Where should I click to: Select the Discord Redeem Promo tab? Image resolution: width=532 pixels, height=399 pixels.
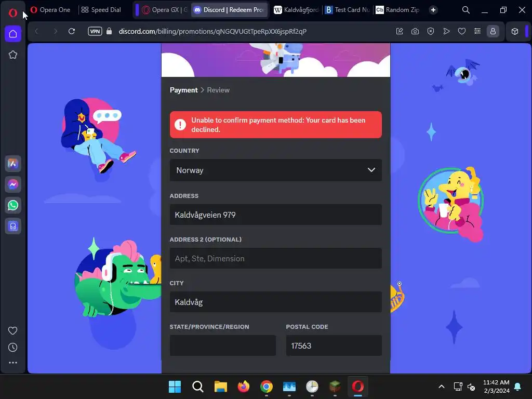[x=229, y=10]
